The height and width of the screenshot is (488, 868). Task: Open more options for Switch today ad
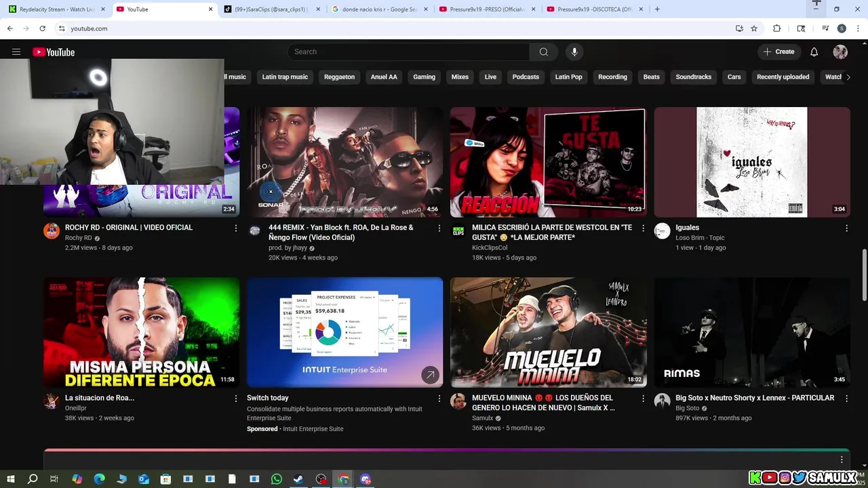click(x=439, y=399)
